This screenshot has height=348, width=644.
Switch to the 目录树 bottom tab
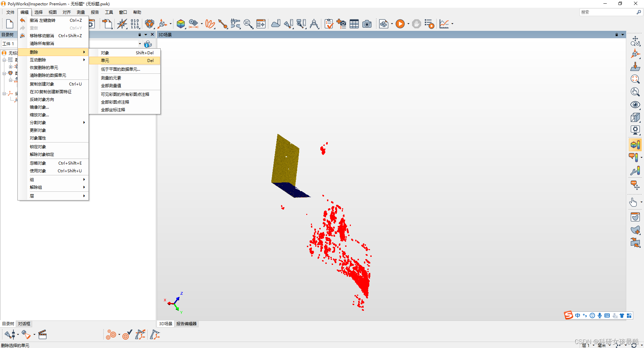[x=8, y=324]
